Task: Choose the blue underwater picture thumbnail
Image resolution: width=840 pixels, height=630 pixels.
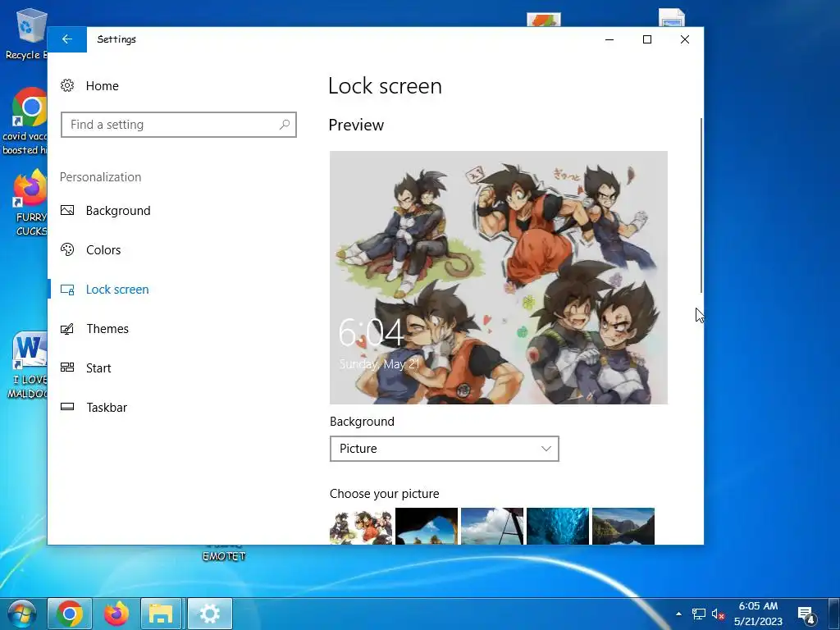Action: click(x=558, y=526)
